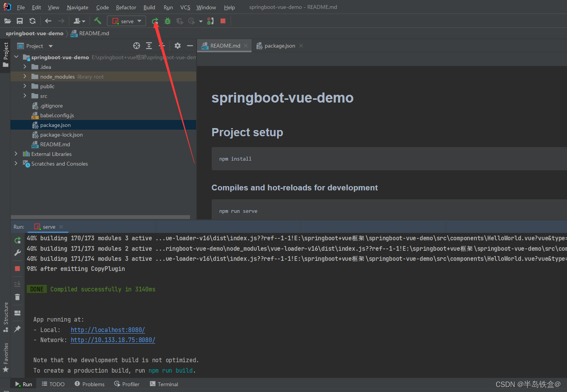The image size is (567, 392).
Task: Close the package.json editor tab
Action: 301,46
